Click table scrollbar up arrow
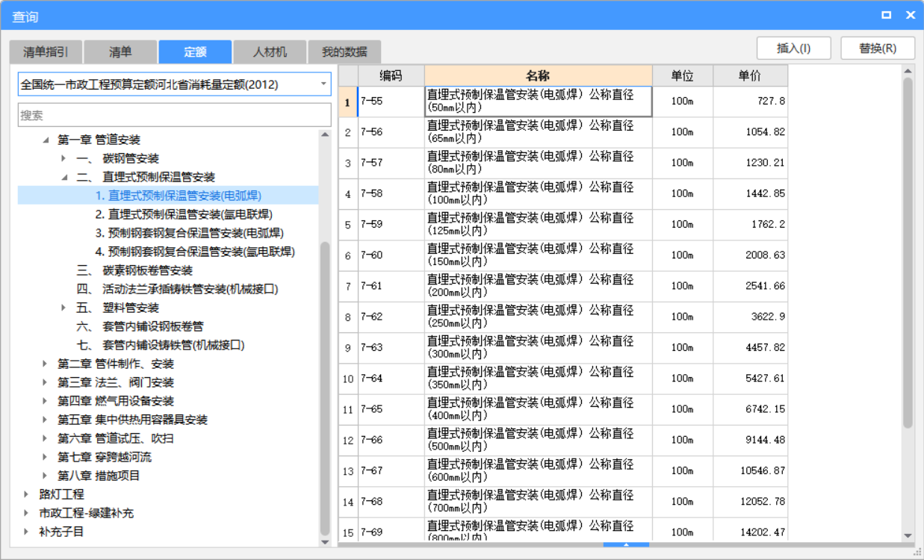This screenshot has width=924, height=560. pyautogui.click(x=908, y=72)
